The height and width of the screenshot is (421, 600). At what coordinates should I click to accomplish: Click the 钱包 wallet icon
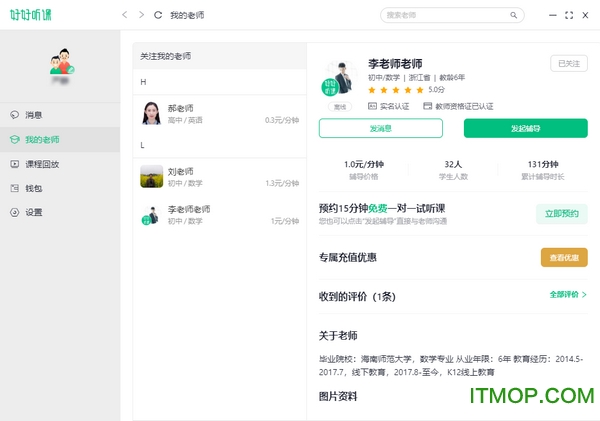pos(15,188)
